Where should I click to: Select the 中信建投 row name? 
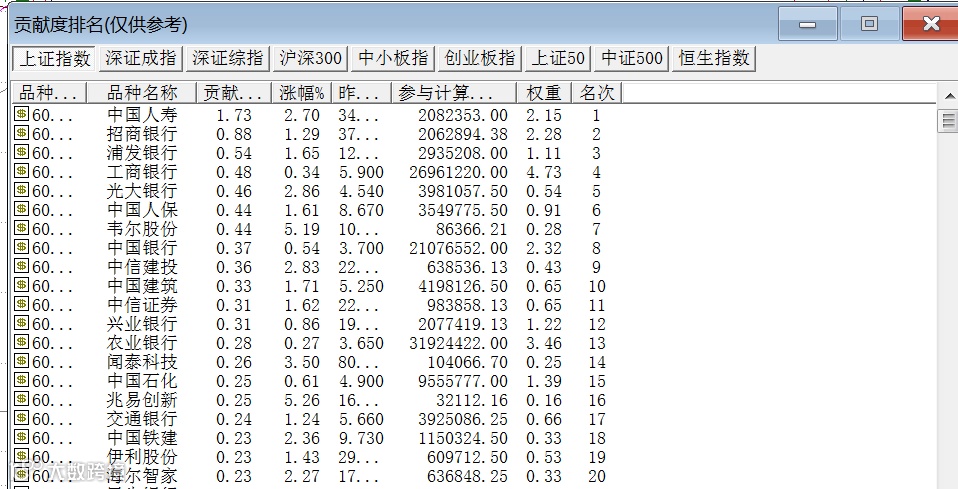click(142, 267)
